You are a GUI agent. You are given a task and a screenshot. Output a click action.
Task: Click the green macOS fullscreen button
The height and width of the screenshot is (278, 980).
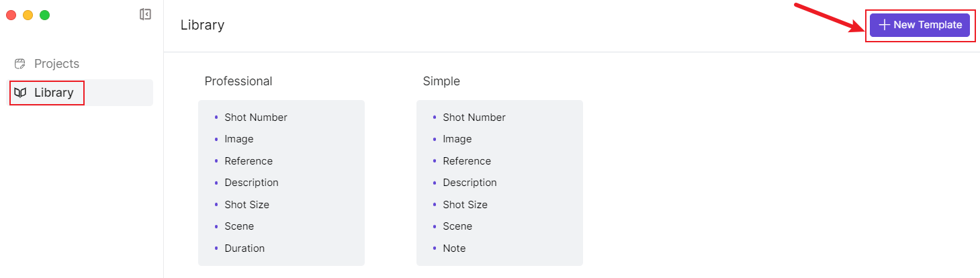point(44,15)
